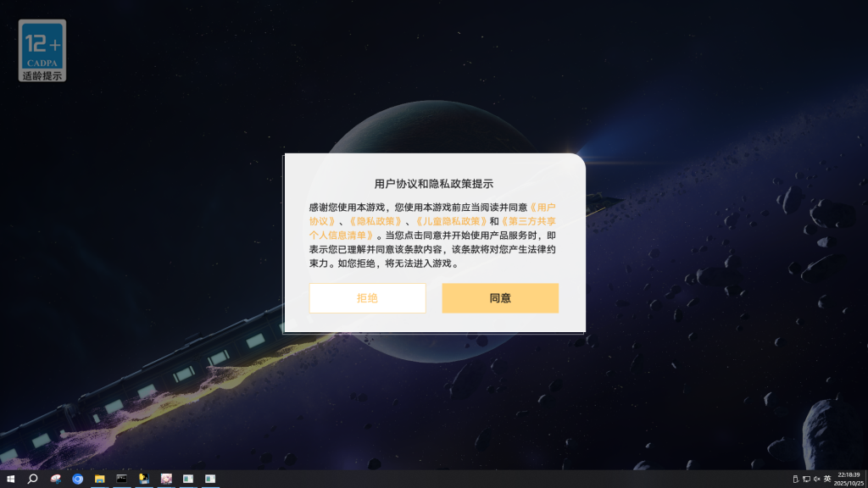Image resolution: width=868 pixels, height=488 pixels.
Task: Click the network icon in the system tray
Action: pyautogui.click(x=806, y=477)
